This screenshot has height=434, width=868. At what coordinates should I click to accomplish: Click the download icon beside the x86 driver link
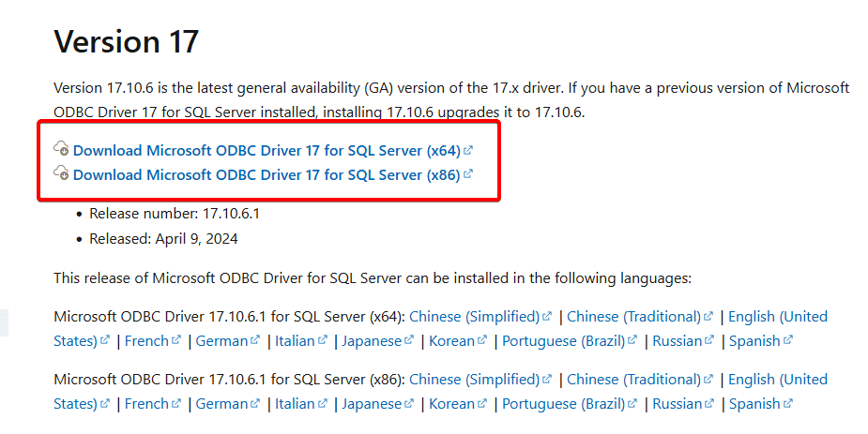coord(62,173)
